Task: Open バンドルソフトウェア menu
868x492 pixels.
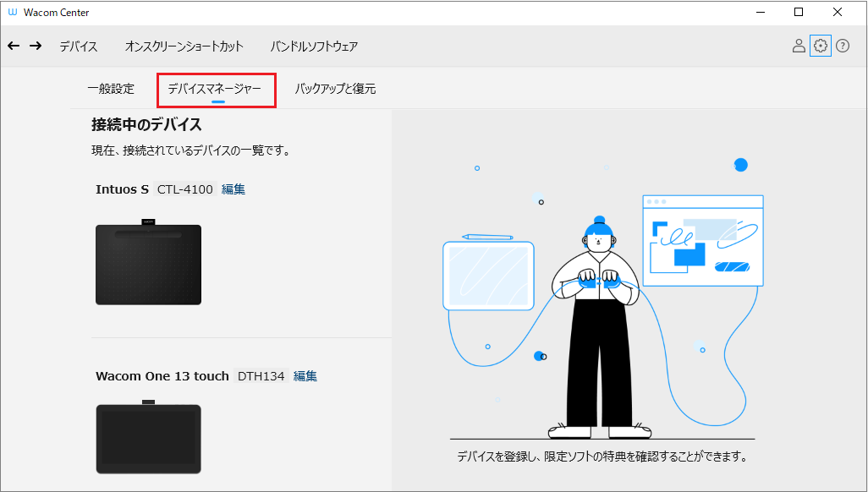Action: 314,46
